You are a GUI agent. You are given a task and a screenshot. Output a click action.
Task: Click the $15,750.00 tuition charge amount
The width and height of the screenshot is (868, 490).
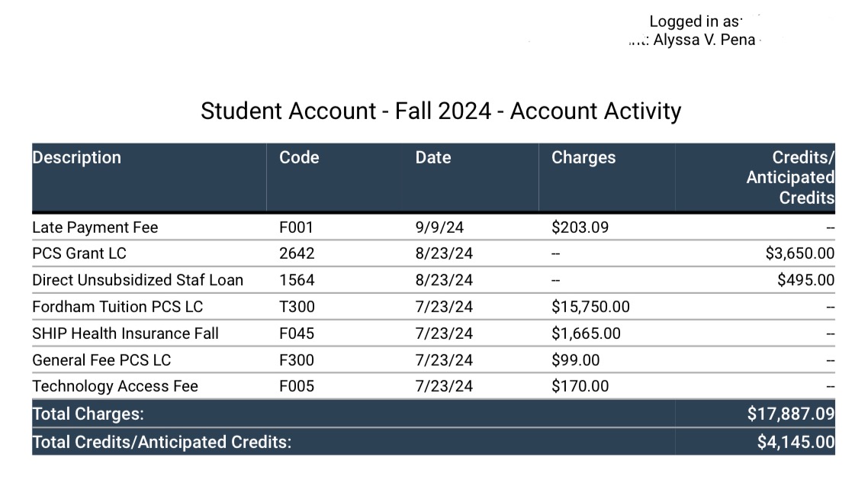[590, 307]
